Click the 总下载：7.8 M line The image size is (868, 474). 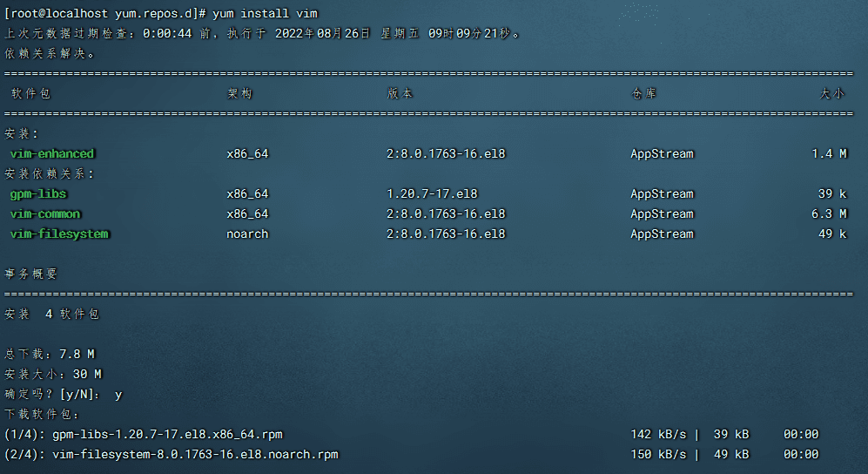[x=50, y=355]
